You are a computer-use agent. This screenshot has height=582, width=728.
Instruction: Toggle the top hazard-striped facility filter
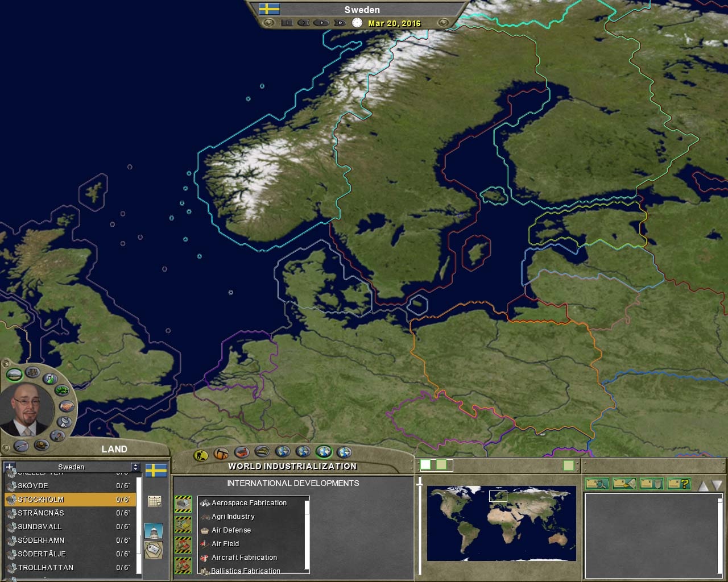[183, 504]
